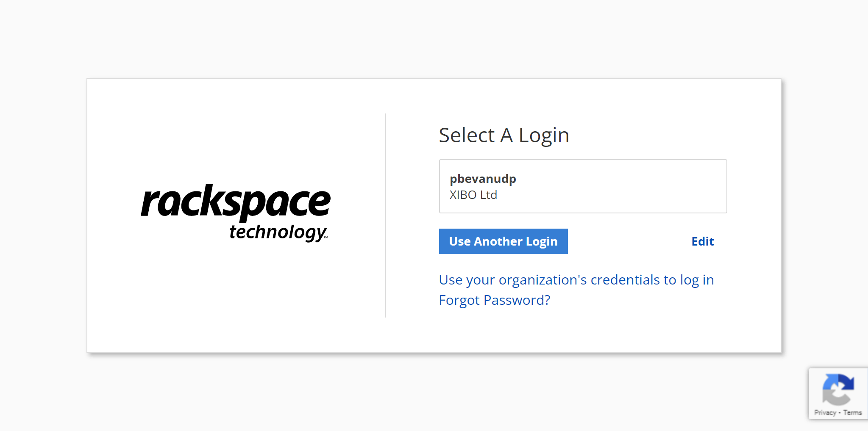Edit the pbevanudp saved login
868x431 pixels.
click(x=702, y=241)
